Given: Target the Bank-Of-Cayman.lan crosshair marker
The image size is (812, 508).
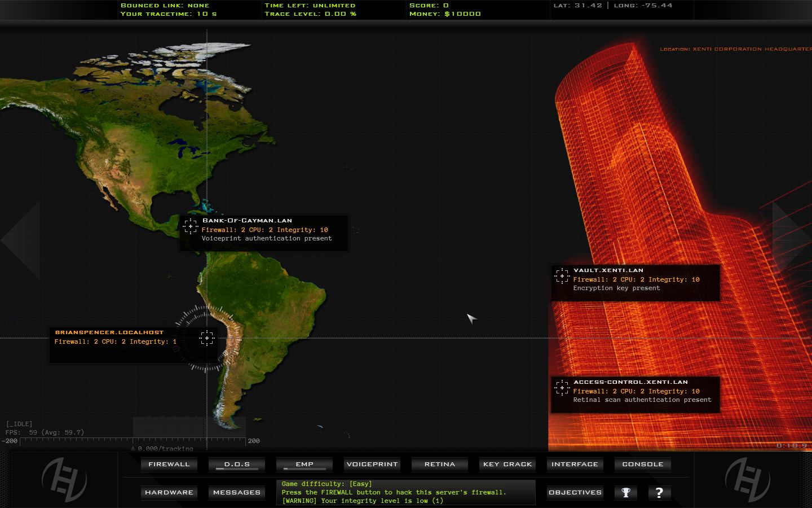Looking at the screenshot, I should tap(192, 226).
